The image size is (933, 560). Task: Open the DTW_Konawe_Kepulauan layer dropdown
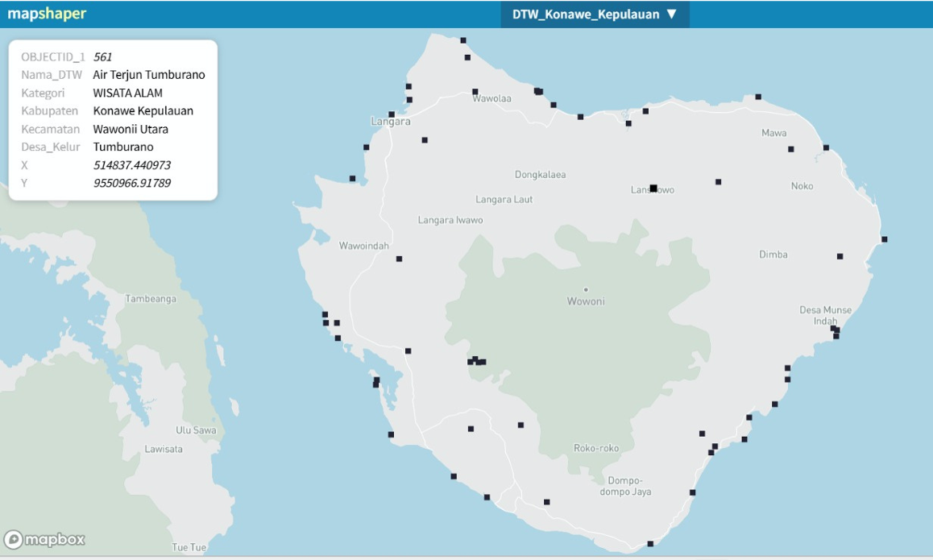pyautogui.click(x=595, y=15)
